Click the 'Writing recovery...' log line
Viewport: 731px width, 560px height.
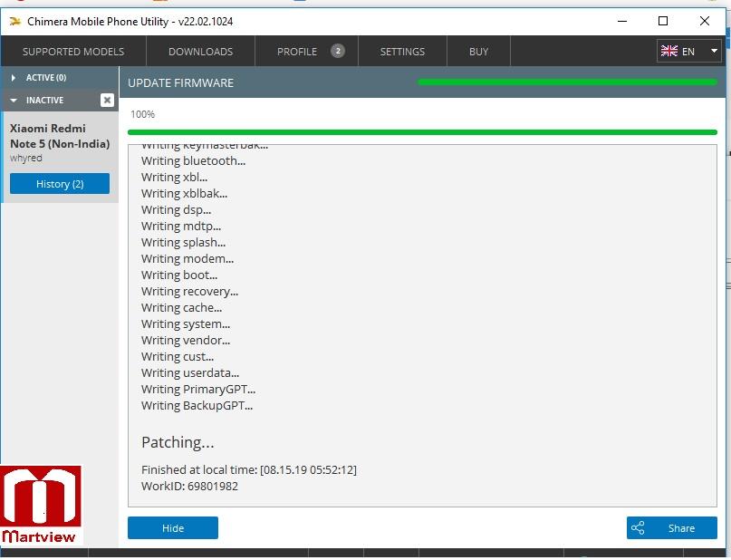189,292
